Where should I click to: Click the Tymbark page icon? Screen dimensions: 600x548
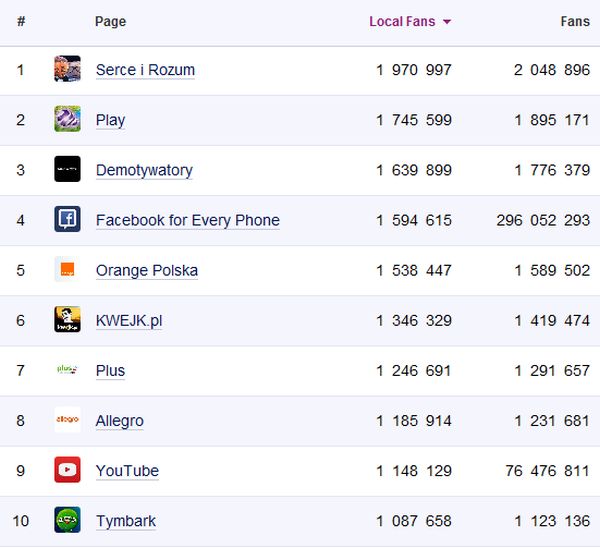tap(67, 520)
